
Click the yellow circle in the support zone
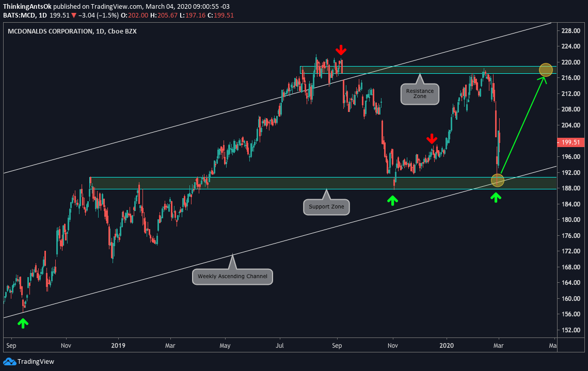[x=498, y=180]
